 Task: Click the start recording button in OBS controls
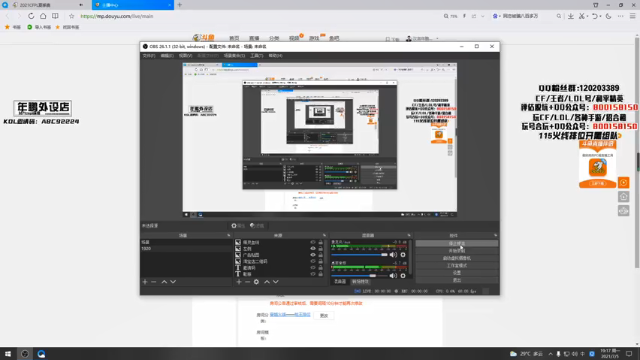click(x=457, y=251)
